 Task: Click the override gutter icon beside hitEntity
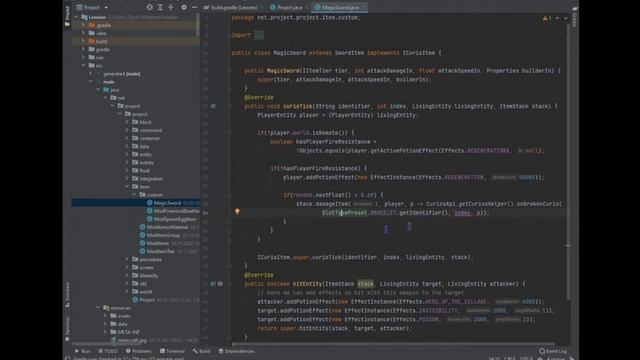click(x=213, y=284)
